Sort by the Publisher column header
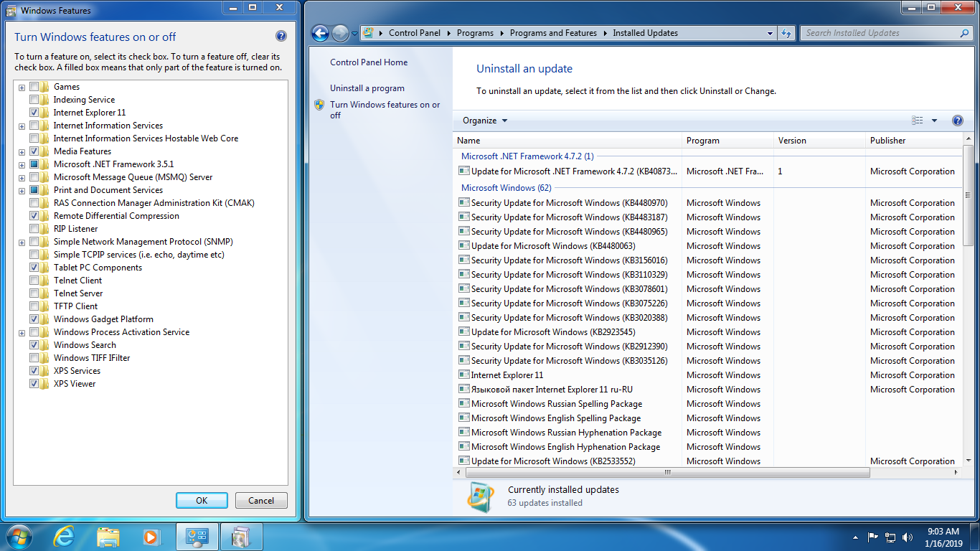Image resolution: width=980 pixels, height=551 pixels. tap(913, 141)
